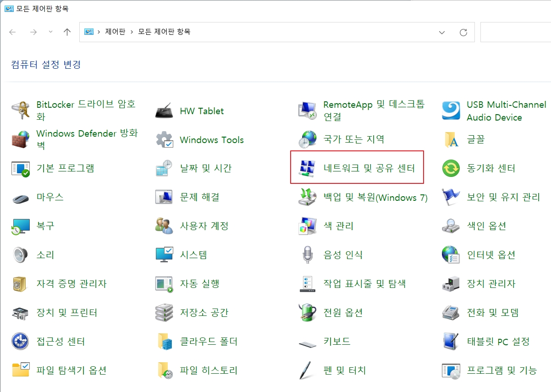Expand chevron after 제어판 in address bar

pos(132,32)
